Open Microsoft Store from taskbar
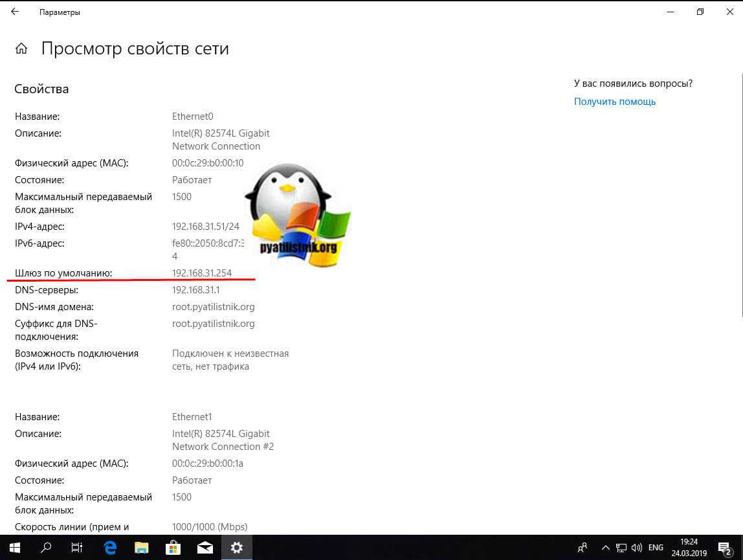Image resolution: width=743 pixels, height=560 pixels. (x=173, y=548)
